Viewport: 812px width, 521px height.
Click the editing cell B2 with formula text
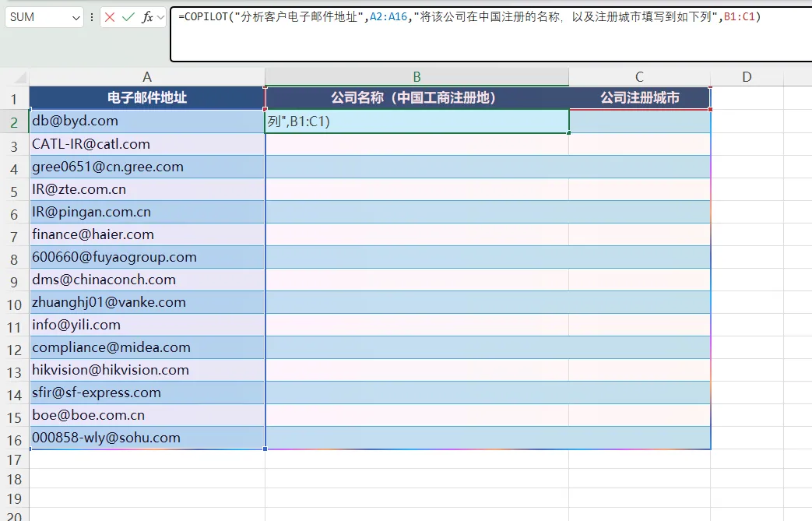click(417, 121)
